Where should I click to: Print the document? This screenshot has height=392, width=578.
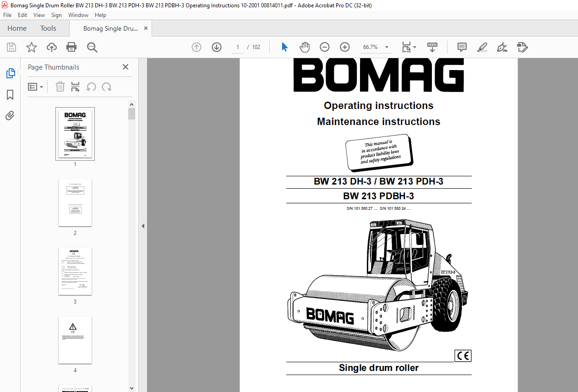(71, 47)
